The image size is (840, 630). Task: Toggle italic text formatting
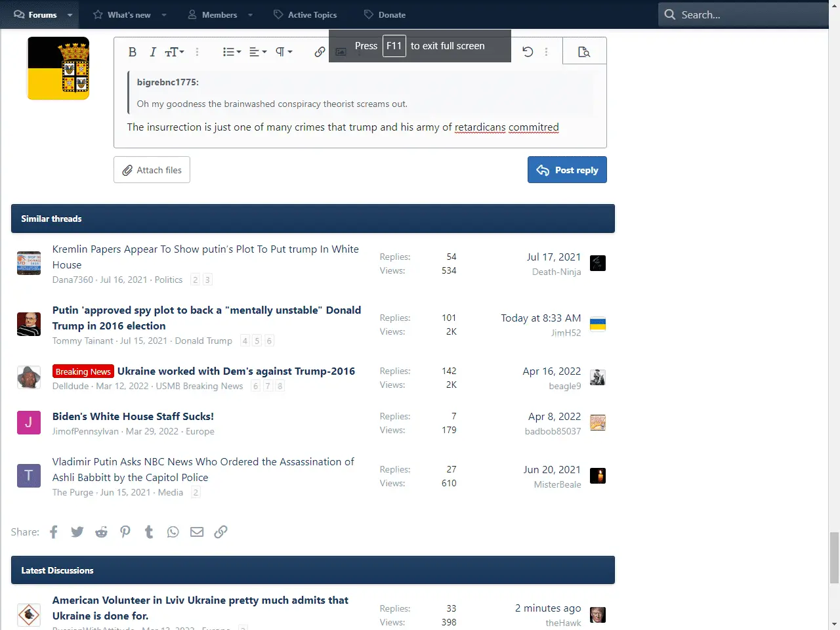pos(153,52)
